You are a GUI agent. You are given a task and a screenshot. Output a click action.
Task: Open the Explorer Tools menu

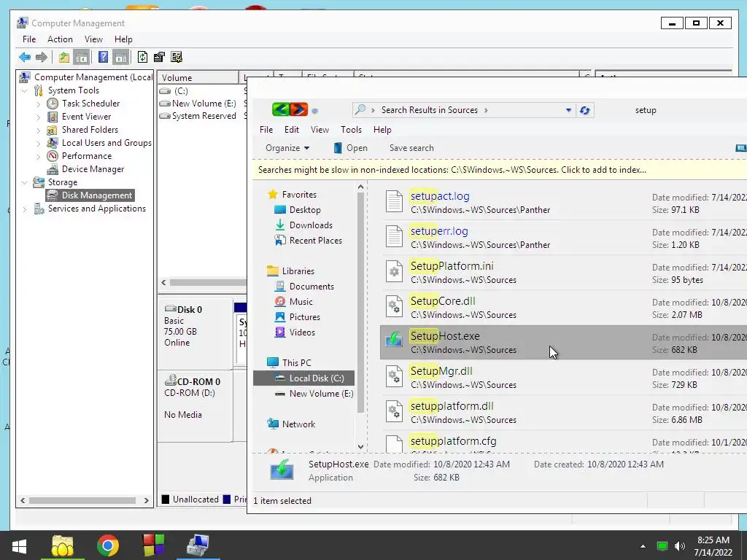click(351, 130)
